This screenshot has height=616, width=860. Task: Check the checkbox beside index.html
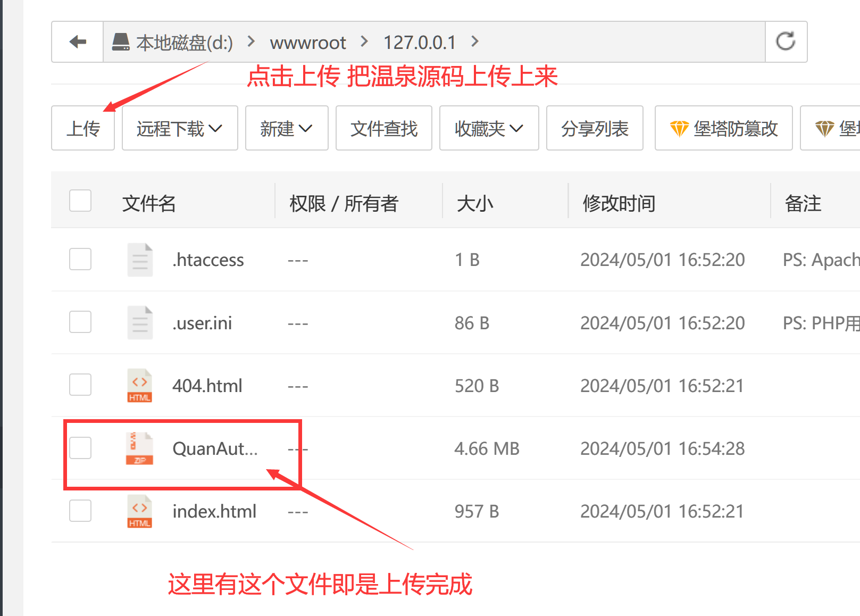[80, 511]
